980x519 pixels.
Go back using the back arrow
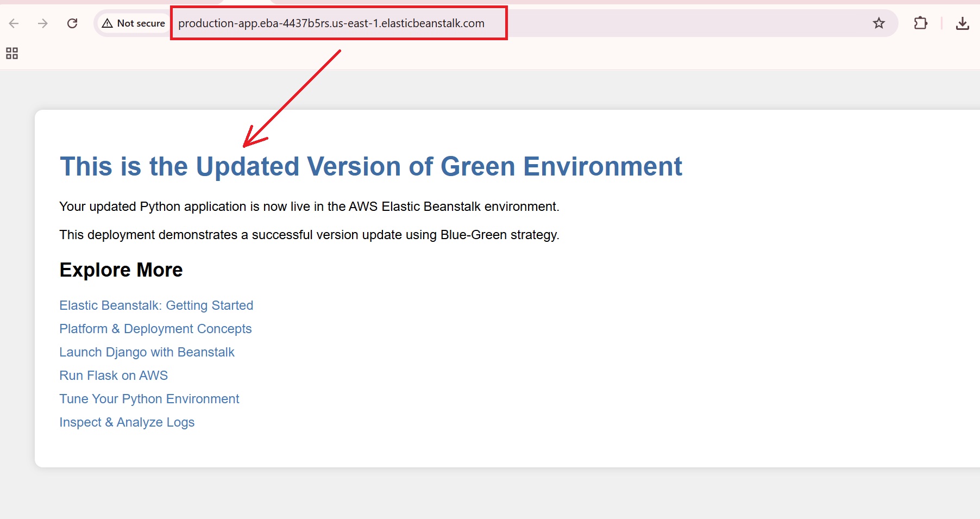(x=14, y=23)
